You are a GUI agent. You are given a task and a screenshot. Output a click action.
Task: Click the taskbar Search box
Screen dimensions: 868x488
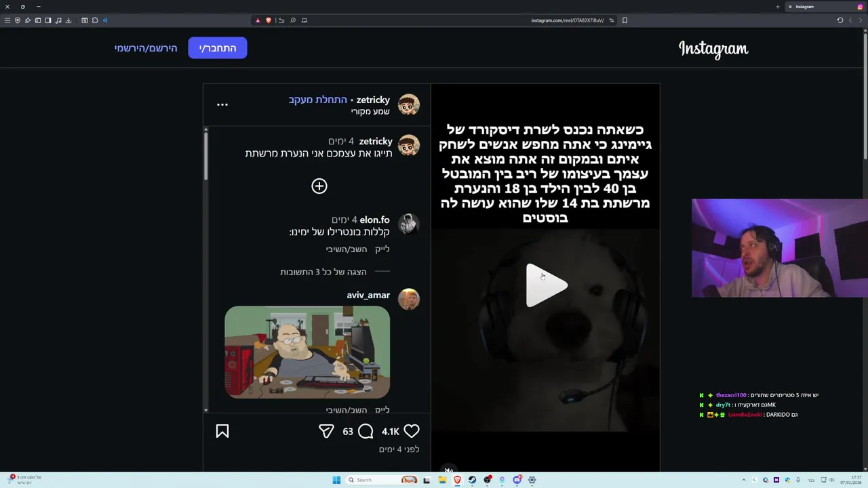point(382,480)
